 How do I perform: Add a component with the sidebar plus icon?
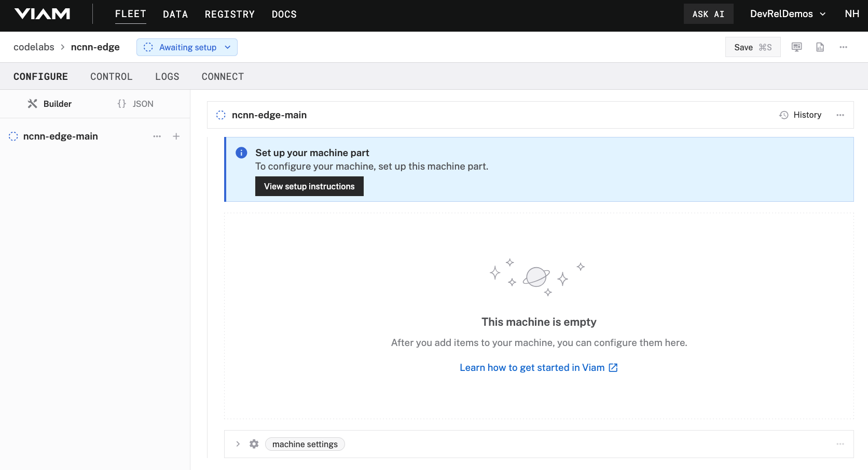pos(176,136)
